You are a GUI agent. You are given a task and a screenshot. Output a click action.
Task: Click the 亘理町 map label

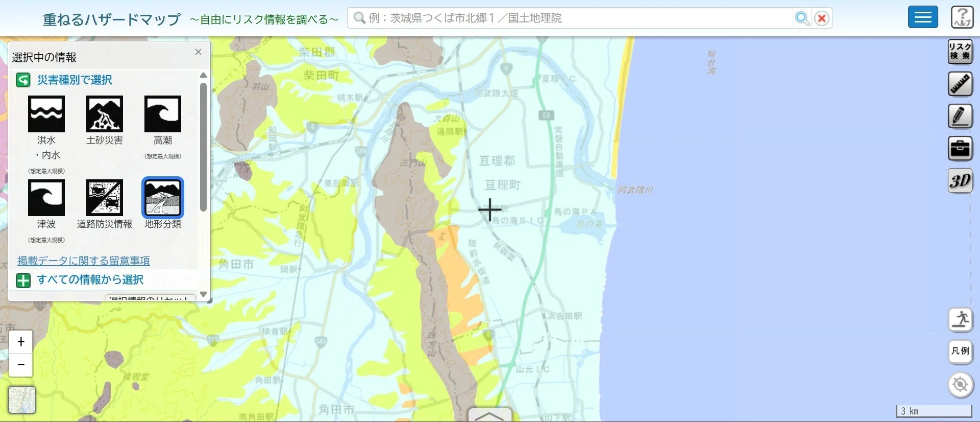(503, 185)
